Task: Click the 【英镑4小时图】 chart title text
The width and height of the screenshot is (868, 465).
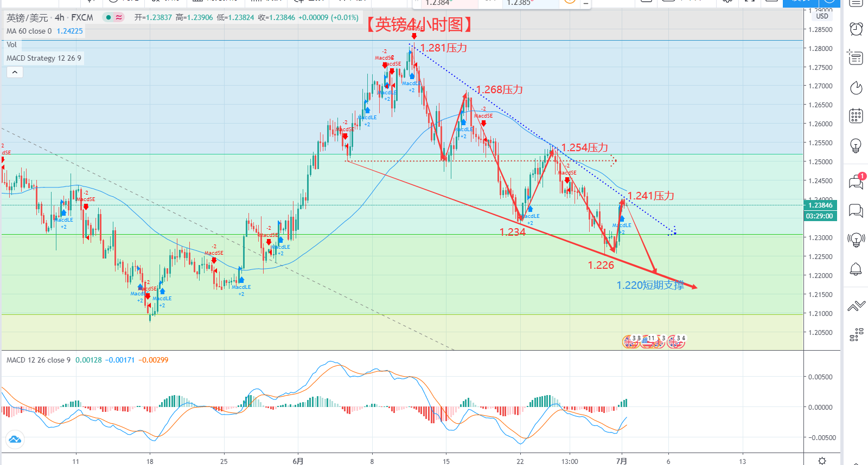Action: (x=419, y=24)
